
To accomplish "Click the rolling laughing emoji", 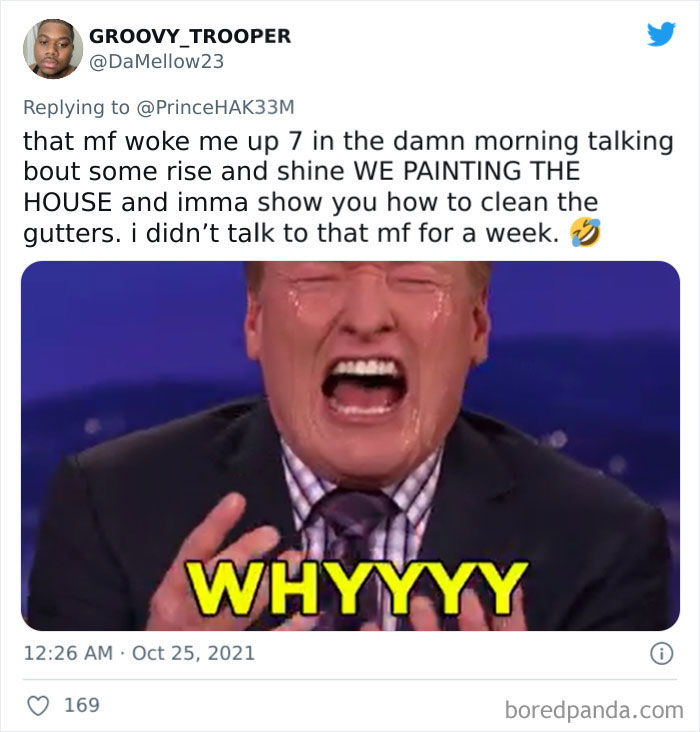I will click(x=585, y=232).
